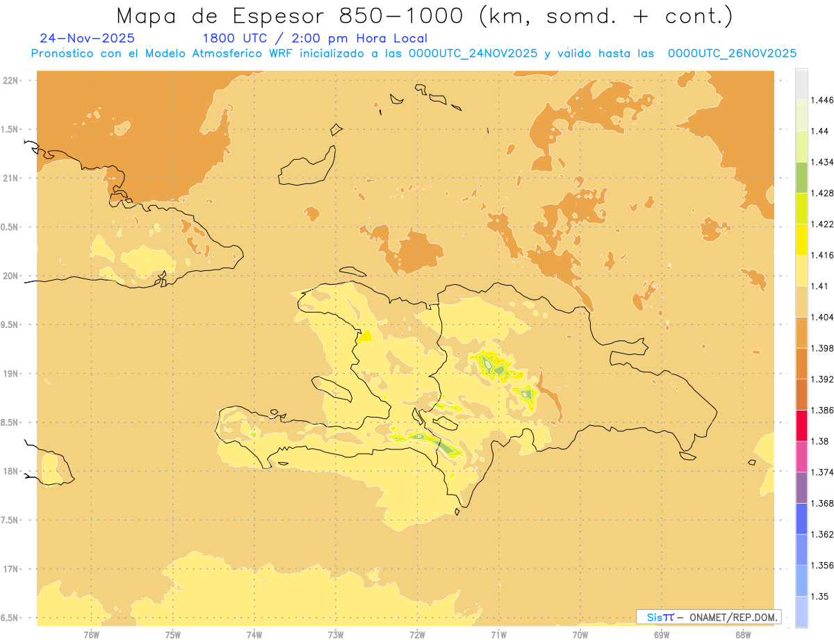Click the colorbar value "1.422"

click(822, 224)
